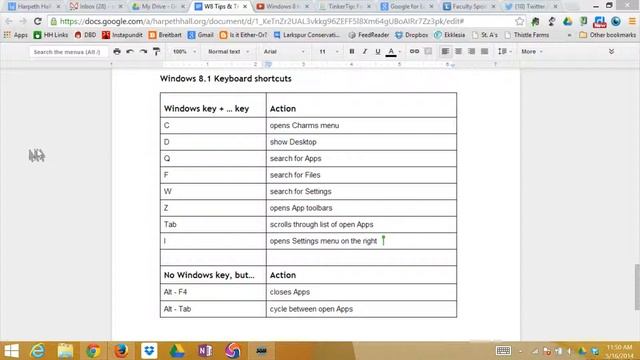Click the Windows Start button

pos(11,351)
